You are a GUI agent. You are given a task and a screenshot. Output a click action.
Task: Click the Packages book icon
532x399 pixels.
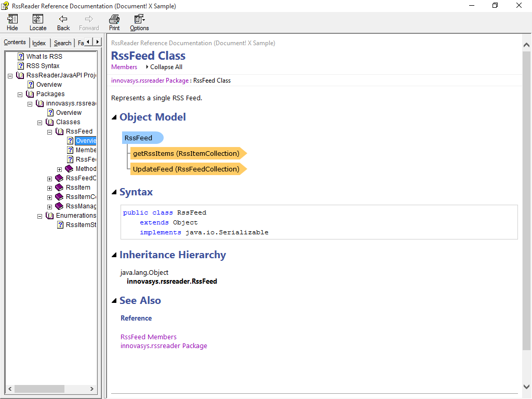coord(30,94)
